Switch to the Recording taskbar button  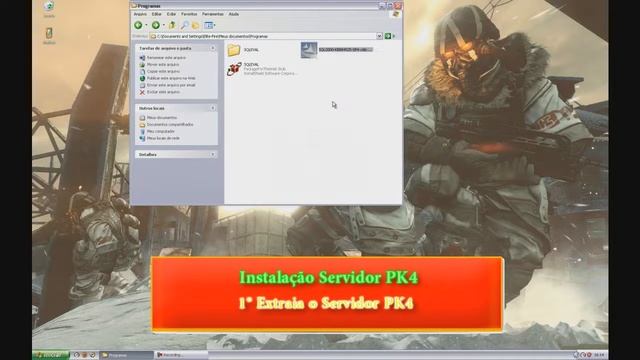click(x=182, y=355)
